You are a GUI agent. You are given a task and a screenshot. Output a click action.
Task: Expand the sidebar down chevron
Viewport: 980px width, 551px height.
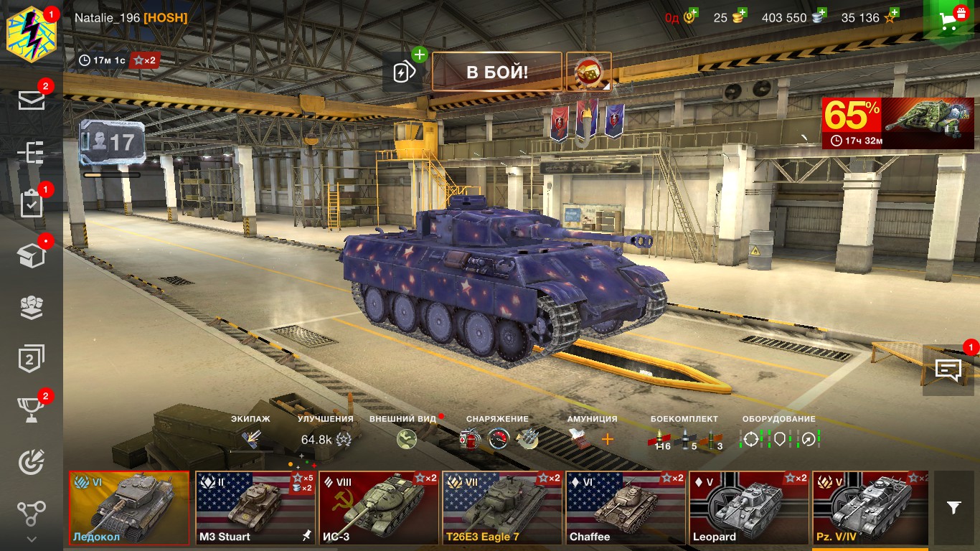(x=31, y=538)
